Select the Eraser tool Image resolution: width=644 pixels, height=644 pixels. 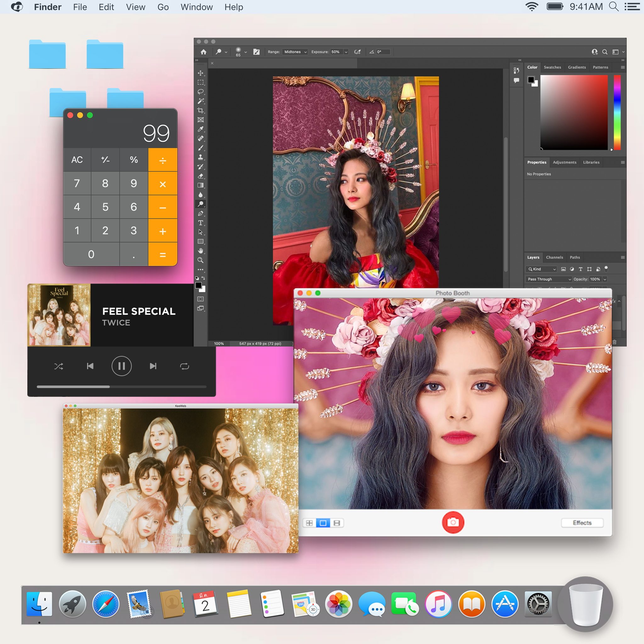(x=201, y=175)
